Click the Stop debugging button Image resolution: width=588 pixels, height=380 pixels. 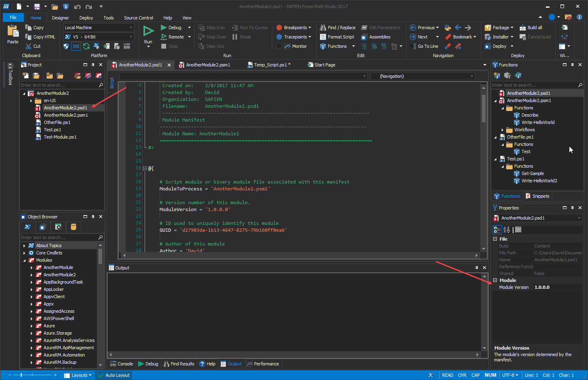click(x=169, y=46)
